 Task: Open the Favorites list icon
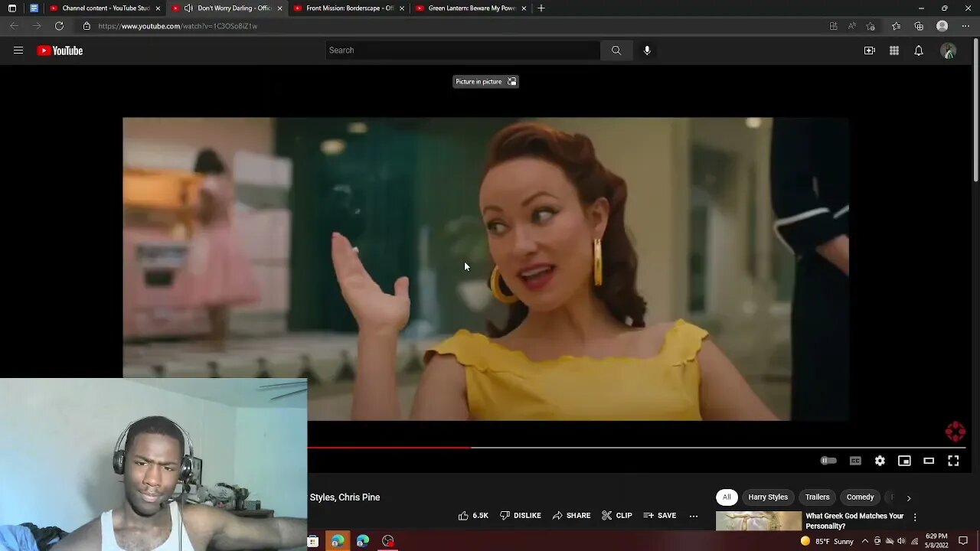(x=896, y=26)
